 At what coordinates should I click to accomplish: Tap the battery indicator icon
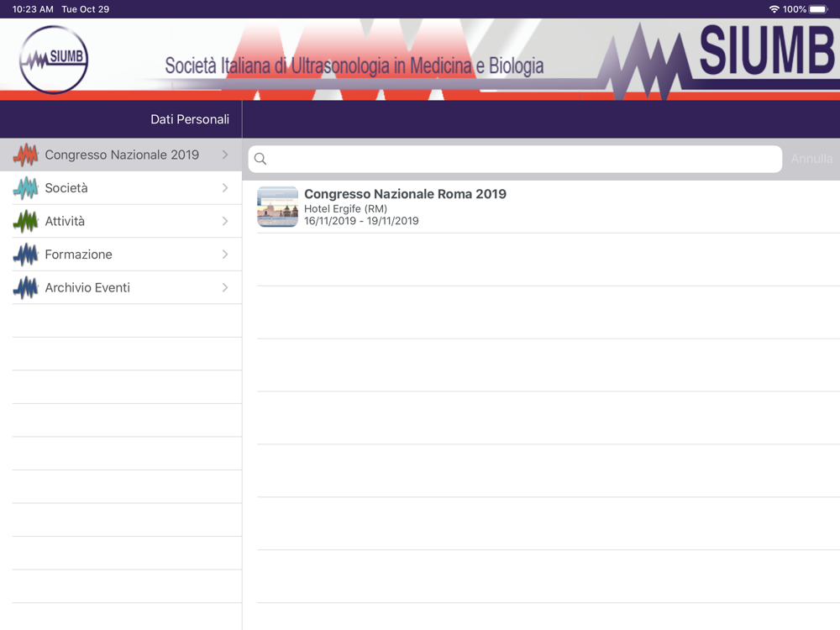(818, 9)
